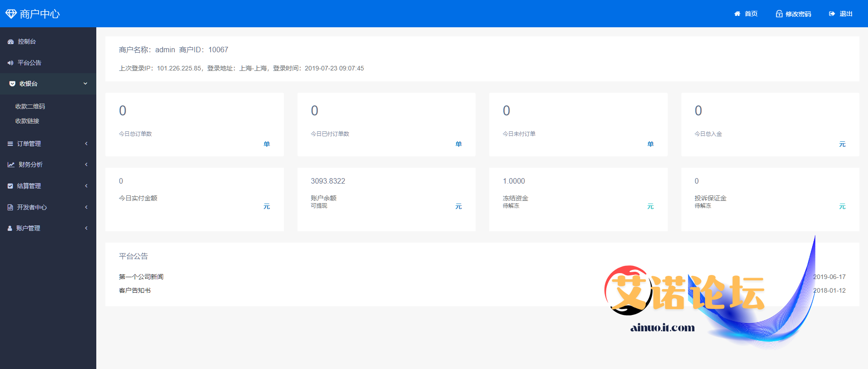Click the dashboard icon beside 控制台

(10, 42)
